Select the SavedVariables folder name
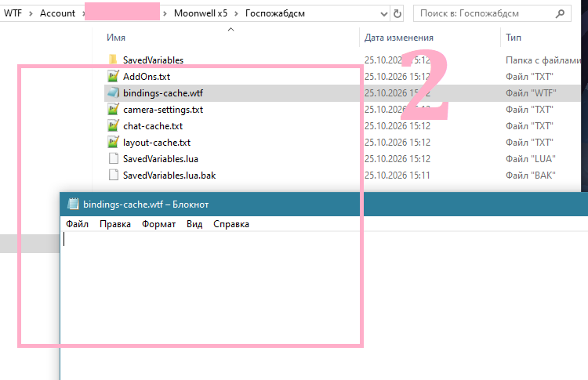 pos(153,60)
